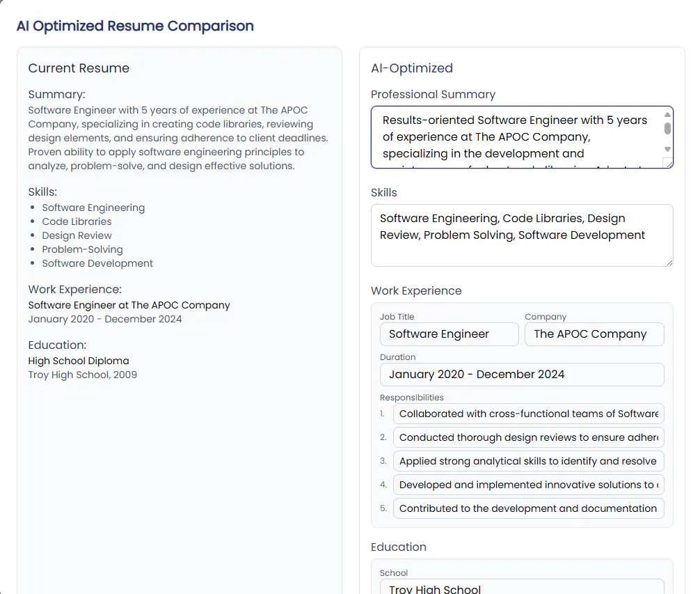Click the summary textarea scrollbar thumb

[667, 128]
